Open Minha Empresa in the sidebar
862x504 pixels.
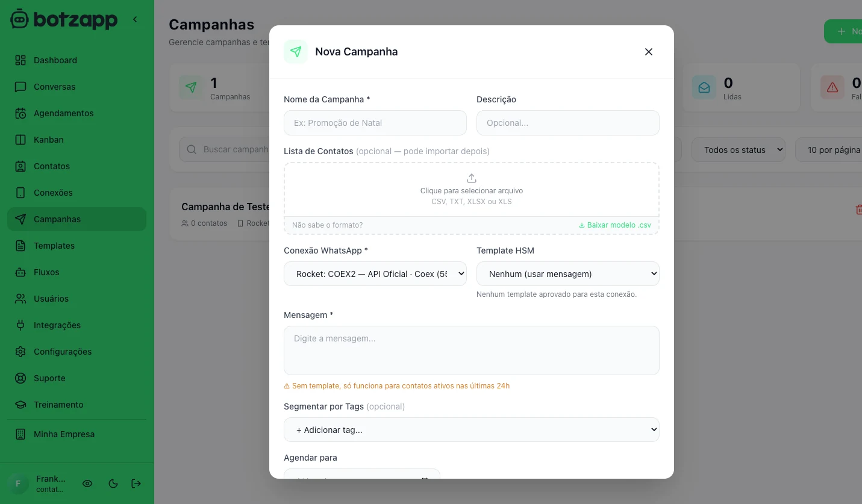coord(77,434)
